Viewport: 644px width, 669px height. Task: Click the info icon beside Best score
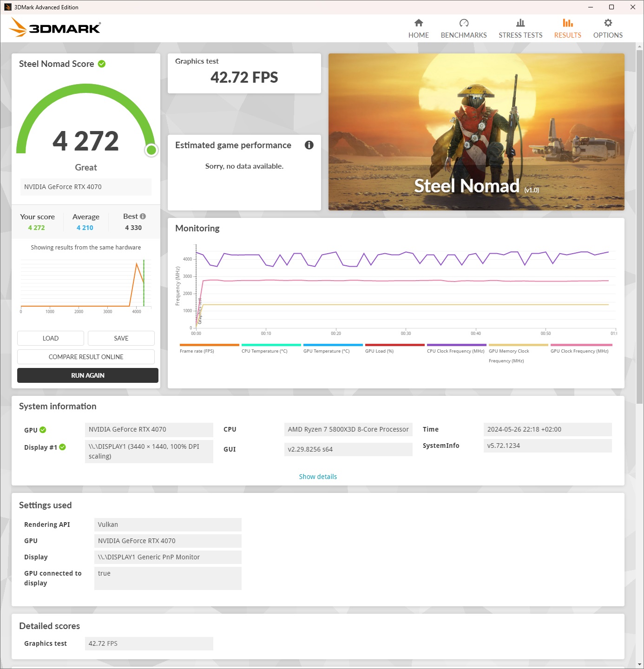143,216
